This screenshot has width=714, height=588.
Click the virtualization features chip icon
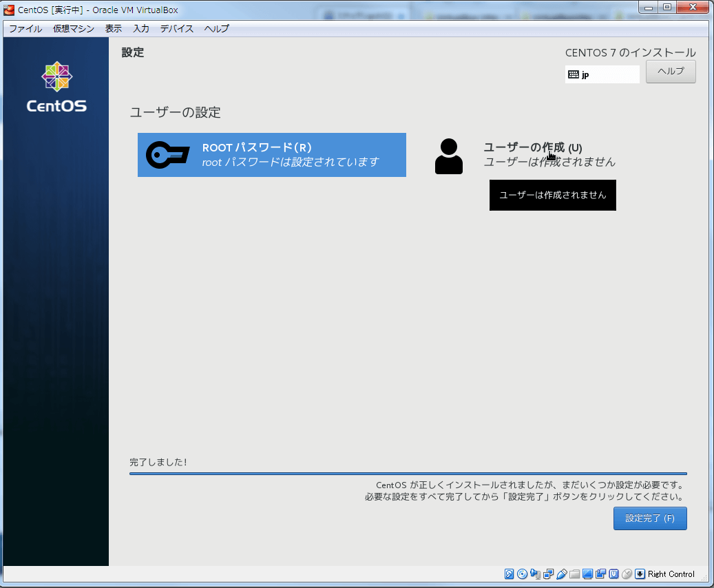coord(613,574)
